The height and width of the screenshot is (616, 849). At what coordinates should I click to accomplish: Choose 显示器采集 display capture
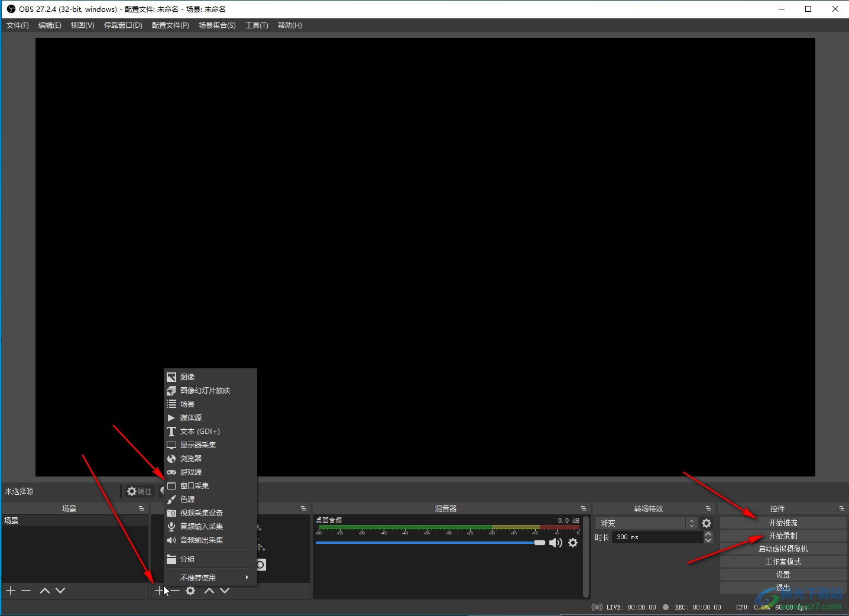(x=210, y=445)
